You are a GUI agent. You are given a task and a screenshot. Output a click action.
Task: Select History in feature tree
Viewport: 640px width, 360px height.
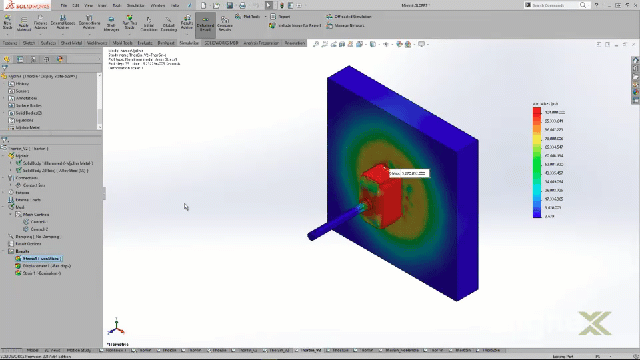tap(19, 84)
